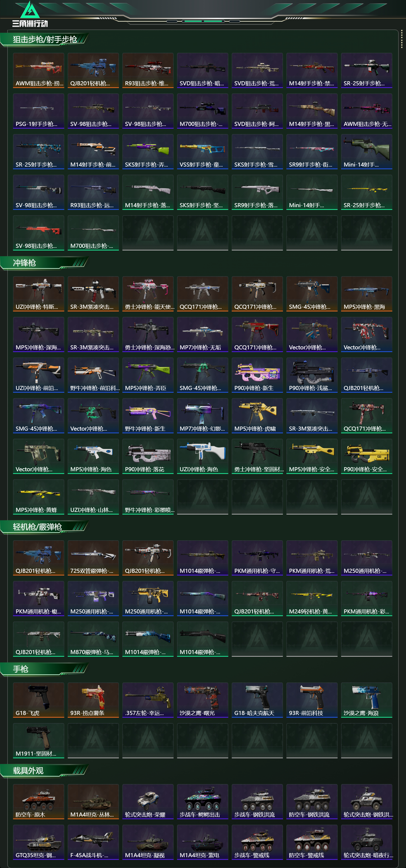Open the M1A4坦克-紫电 vehicle skin
The height and width of the screenshot is (868, 406).
point(203,842)
